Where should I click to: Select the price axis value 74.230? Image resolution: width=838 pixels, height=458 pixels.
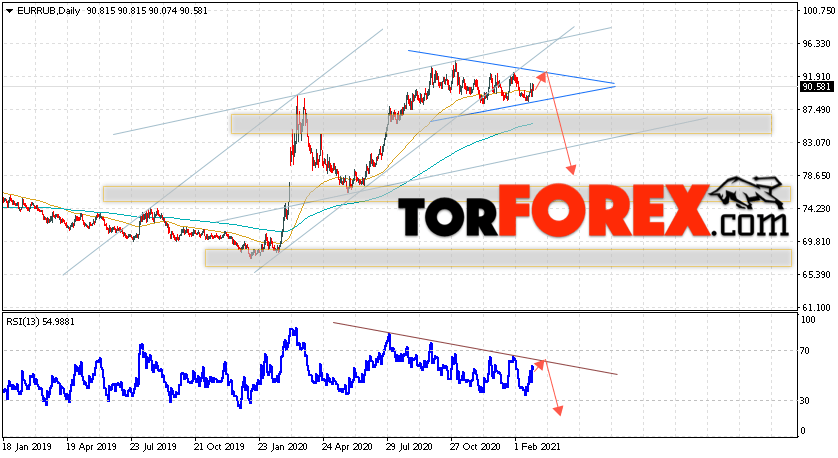(x=816, y=208)
